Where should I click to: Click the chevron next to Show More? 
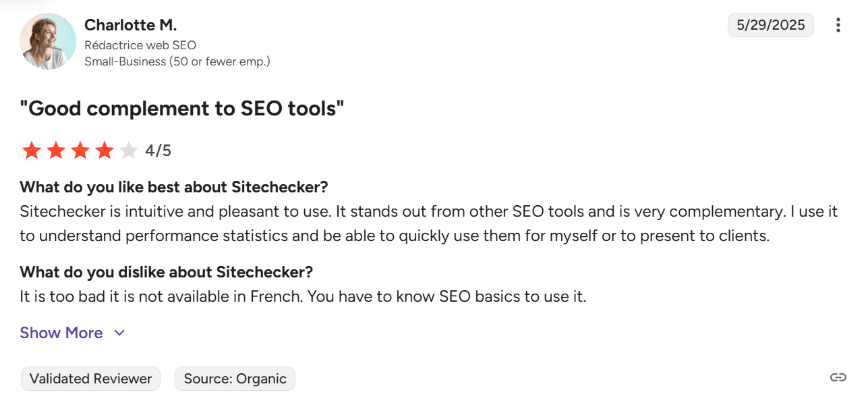pyautogui.click(x=119, y=333)
